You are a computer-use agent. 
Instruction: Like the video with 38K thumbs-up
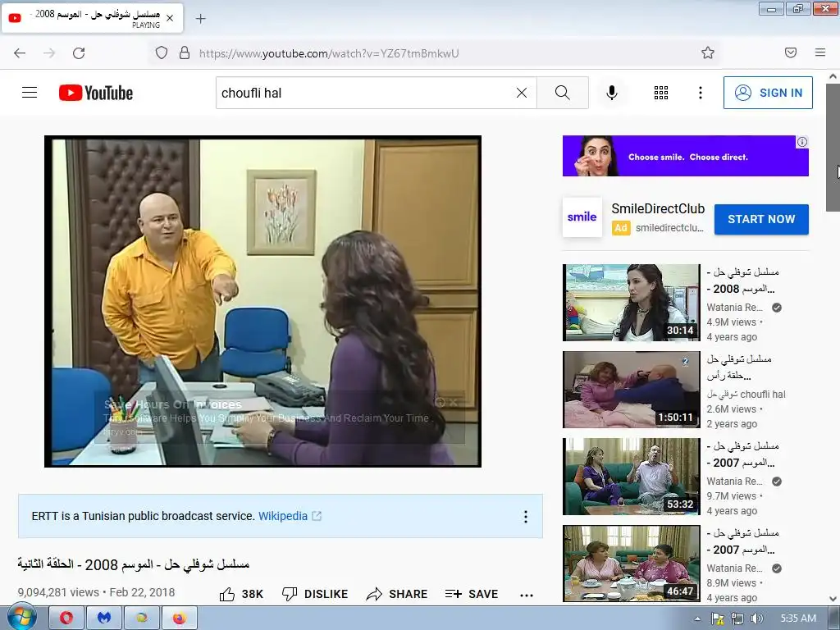241,594
